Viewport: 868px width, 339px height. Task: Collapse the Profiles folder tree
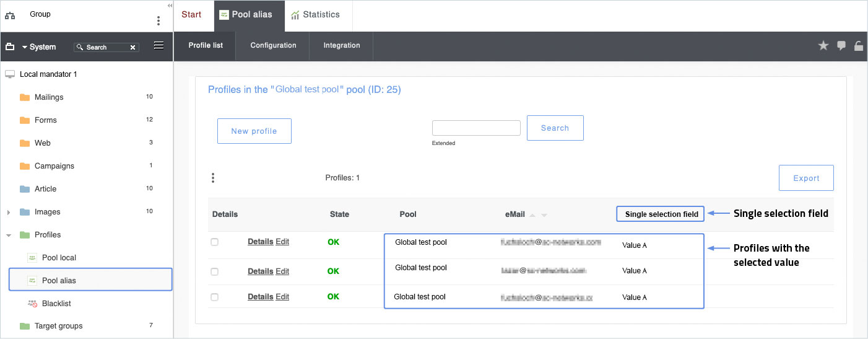point(9,235)
